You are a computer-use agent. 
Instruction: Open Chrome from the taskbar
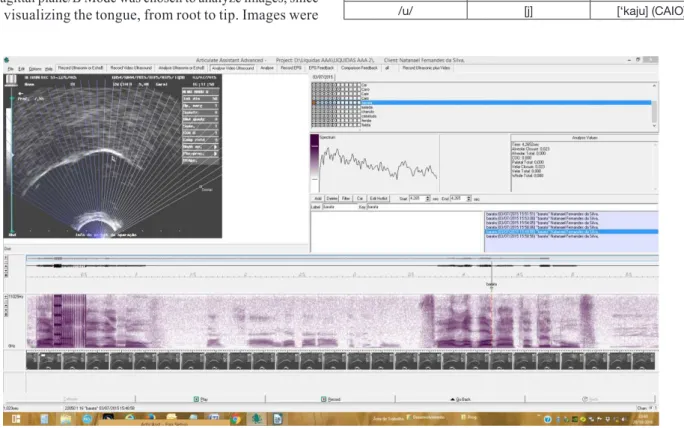coord(236,419)
